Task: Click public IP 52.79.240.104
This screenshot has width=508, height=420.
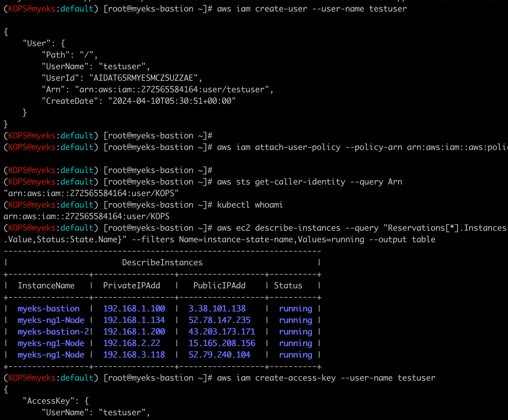Action: pyautogui.click(x=219, y=355)
